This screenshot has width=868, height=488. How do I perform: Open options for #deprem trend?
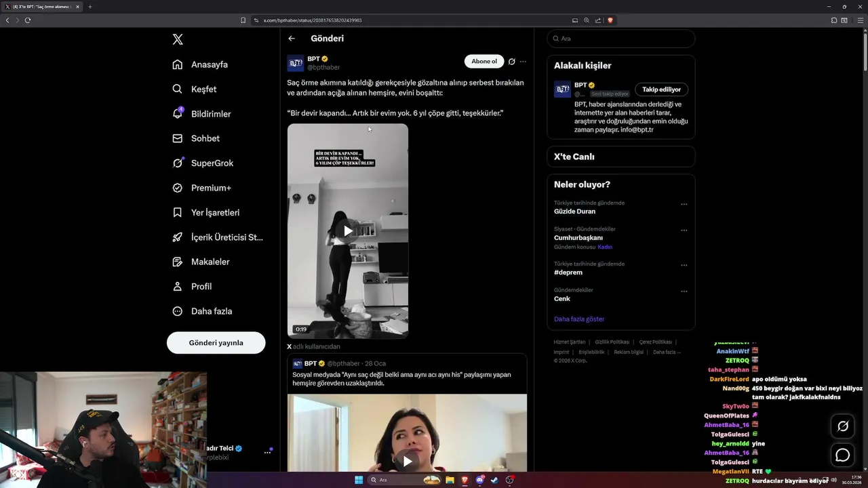tap(684, 265)
